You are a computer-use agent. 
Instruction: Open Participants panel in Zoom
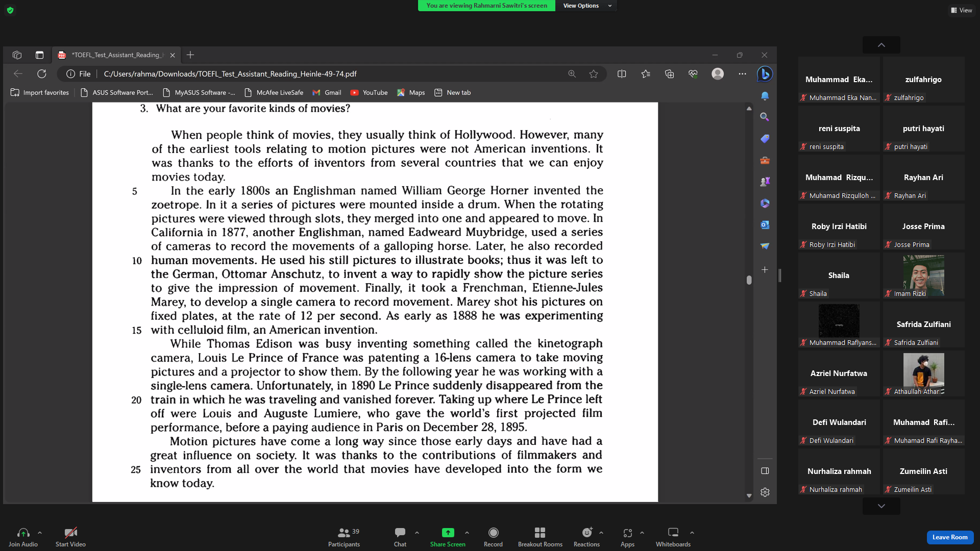[344, 537]
